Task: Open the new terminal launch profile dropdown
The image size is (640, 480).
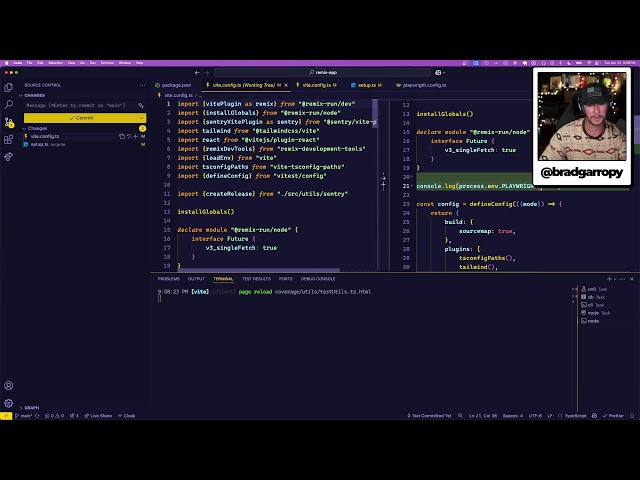Action: [x=615, y=279]
